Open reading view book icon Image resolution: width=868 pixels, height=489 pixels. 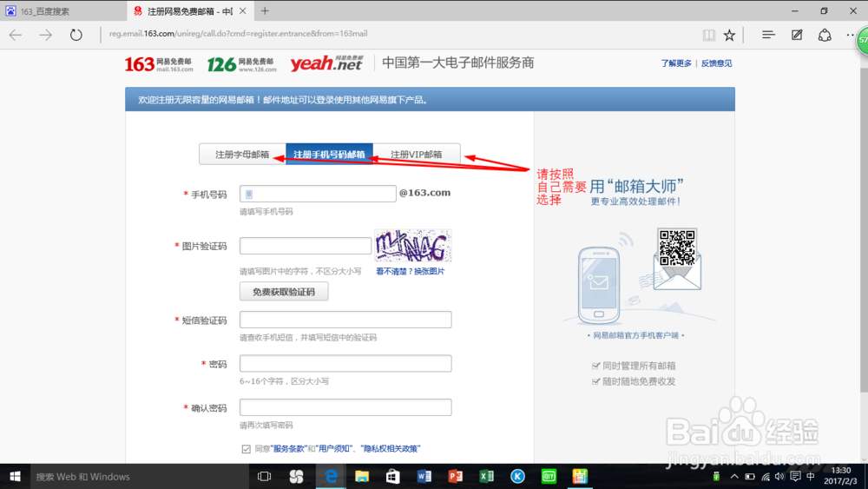(x=708, y=35)
